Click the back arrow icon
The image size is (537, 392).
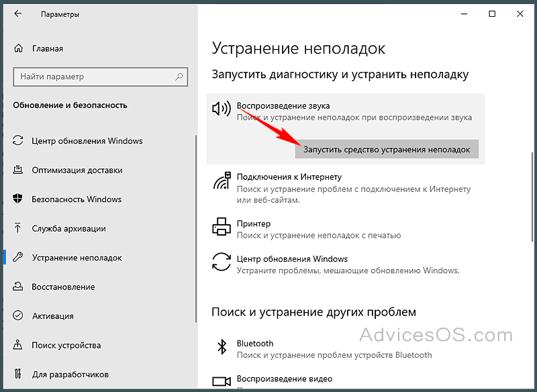[x=18, y=13]
